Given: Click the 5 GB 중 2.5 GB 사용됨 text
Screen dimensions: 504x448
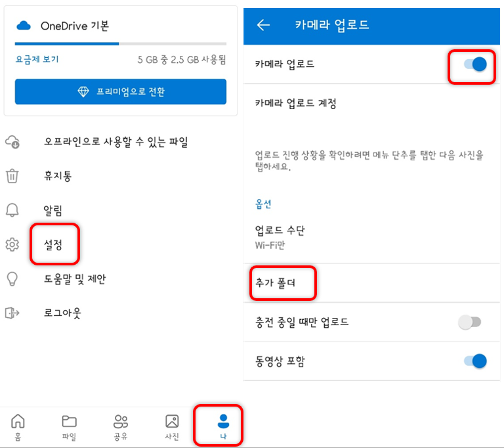Looking at the screenshot, I should (x=182, y=60).
